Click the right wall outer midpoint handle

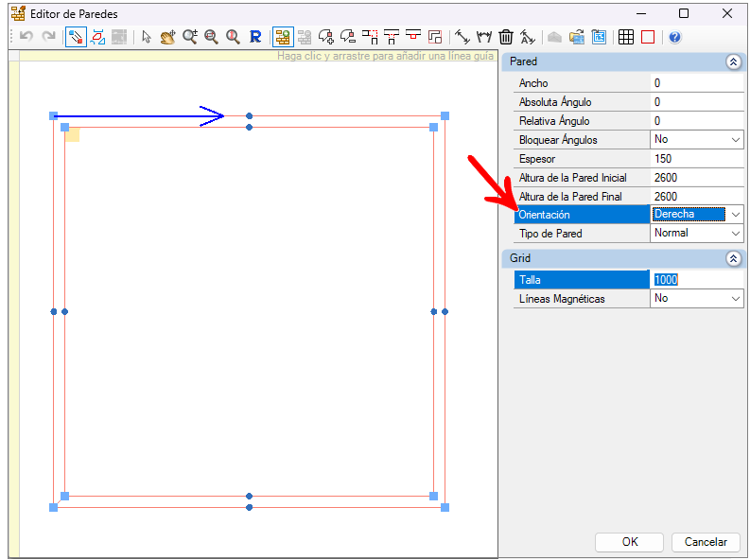[x=445, y=312]
